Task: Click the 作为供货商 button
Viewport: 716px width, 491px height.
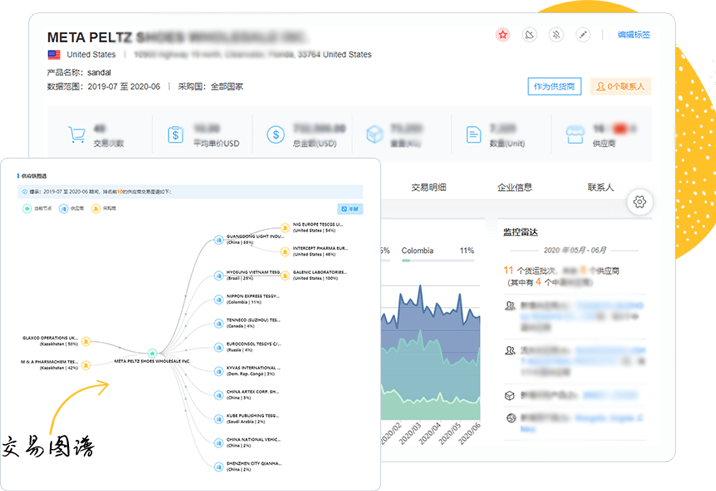Action: pyautogui.click(x=554, y=87)
